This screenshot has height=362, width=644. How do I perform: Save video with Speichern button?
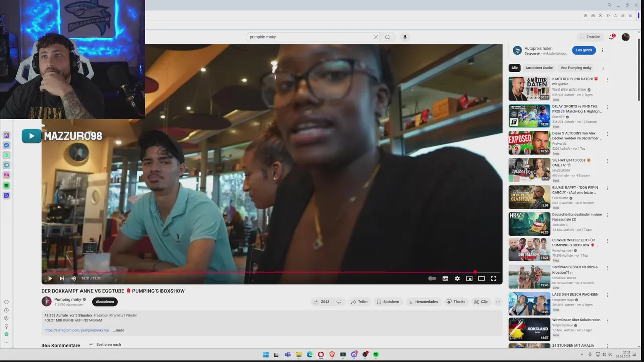click(388, 302)
